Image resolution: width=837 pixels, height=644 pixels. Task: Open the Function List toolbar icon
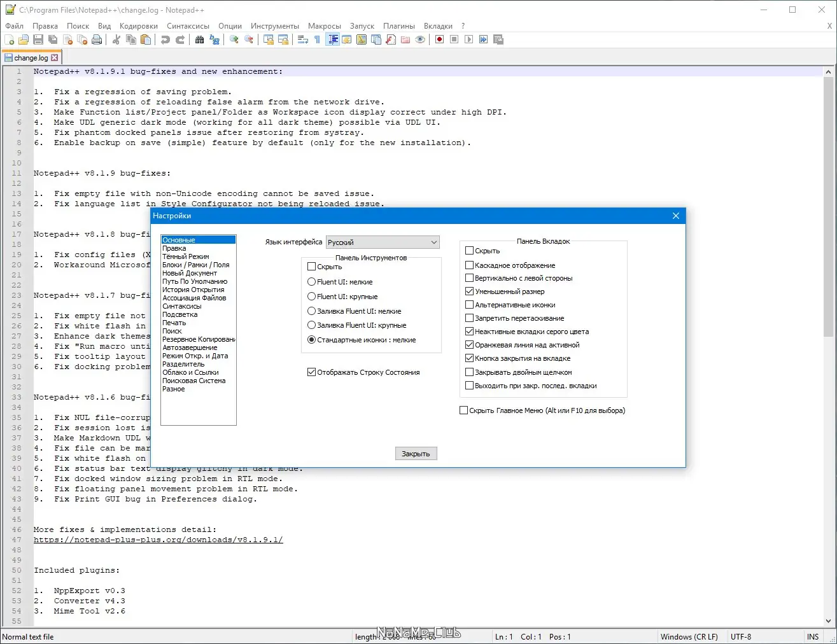[x=391, y=39]
